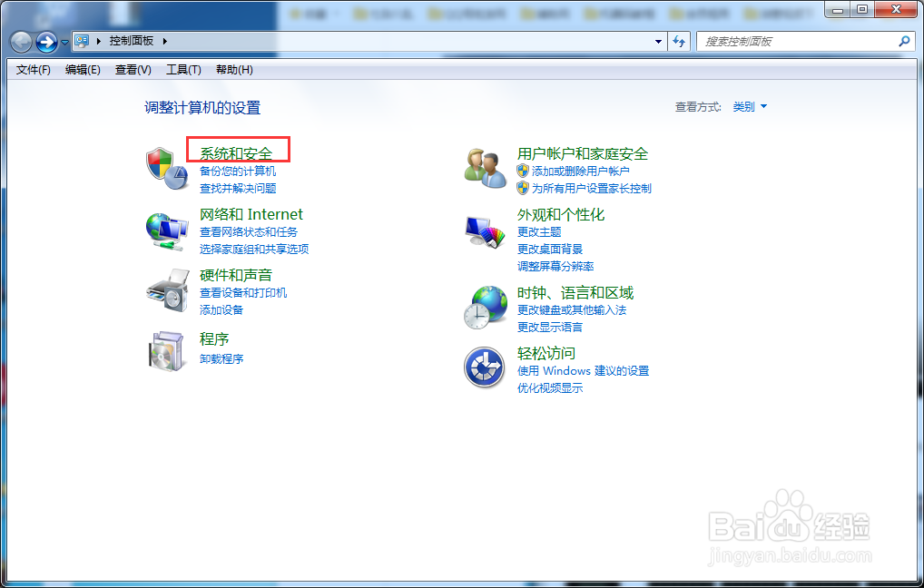Open 外观和个性化 category
The image size is (924, 588).
point(560,214)
